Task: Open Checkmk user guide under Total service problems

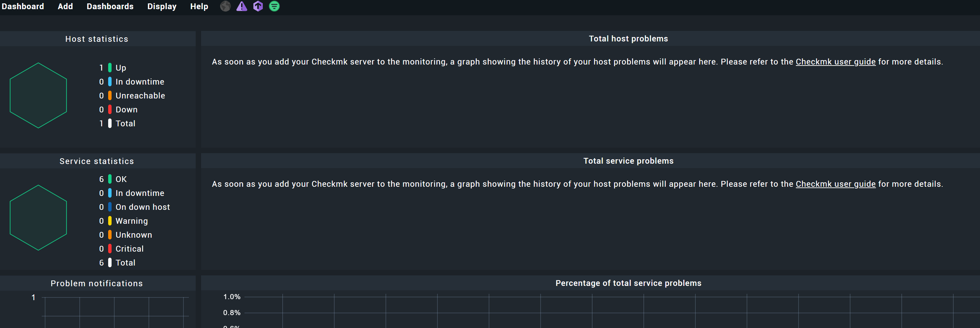Action: coord(836,184)
